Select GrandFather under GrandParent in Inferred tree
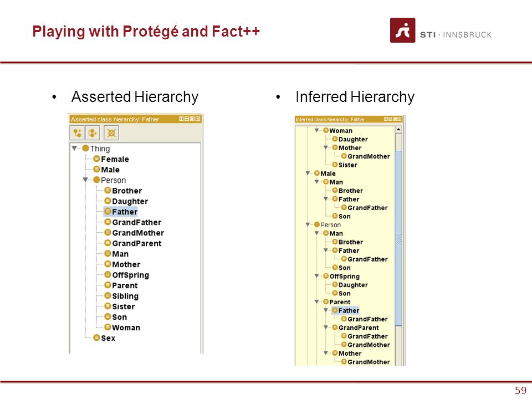Viewport: 532px width, 399px height. pos(367,336)
